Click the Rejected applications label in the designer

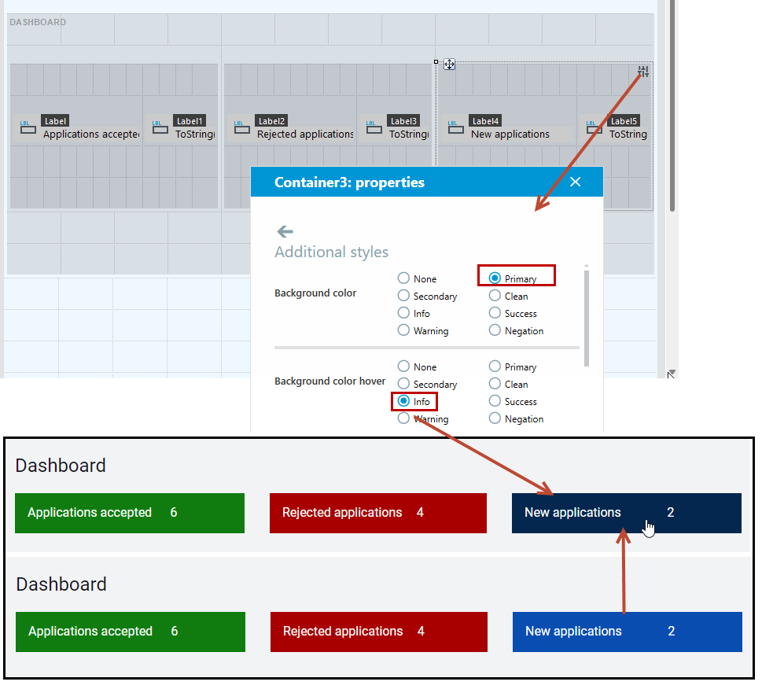305,134
